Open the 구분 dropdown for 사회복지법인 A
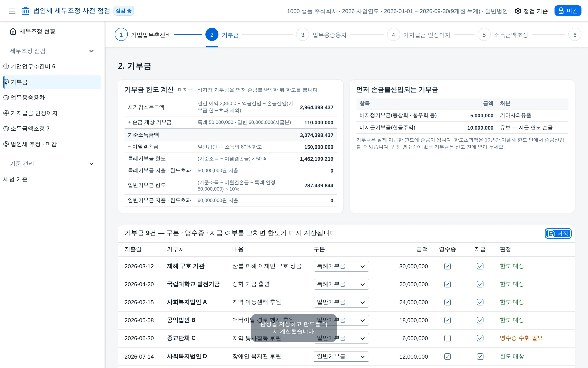This screenshot has width=588, height=368. [341, 302]
